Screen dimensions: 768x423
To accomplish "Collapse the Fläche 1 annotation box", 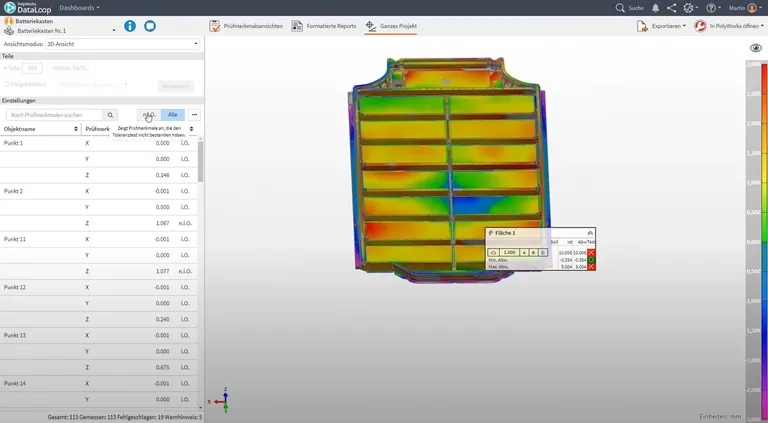I will click(590, 233).
